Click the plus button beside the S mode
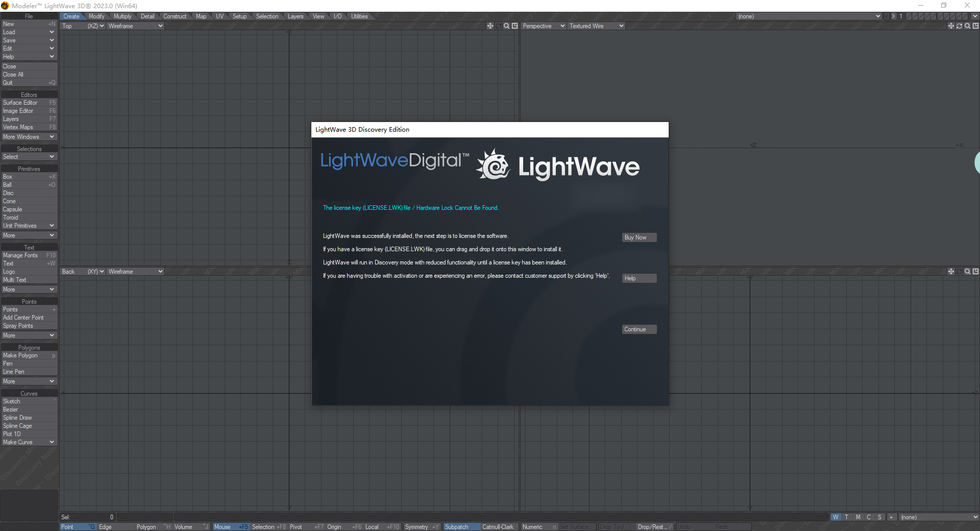The height and width of the screenshot is (531, 980). tap(891, 517)
